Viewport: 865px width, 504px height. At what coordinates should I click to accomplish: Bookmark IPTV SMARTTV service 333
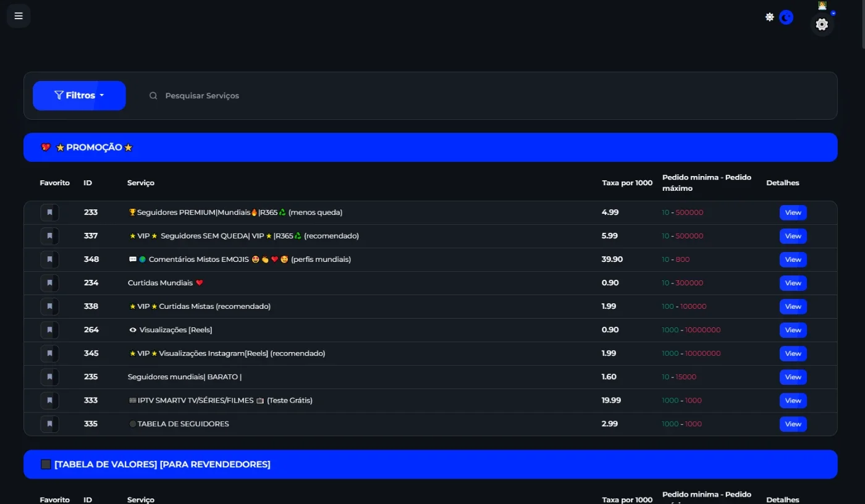[49, 400]
